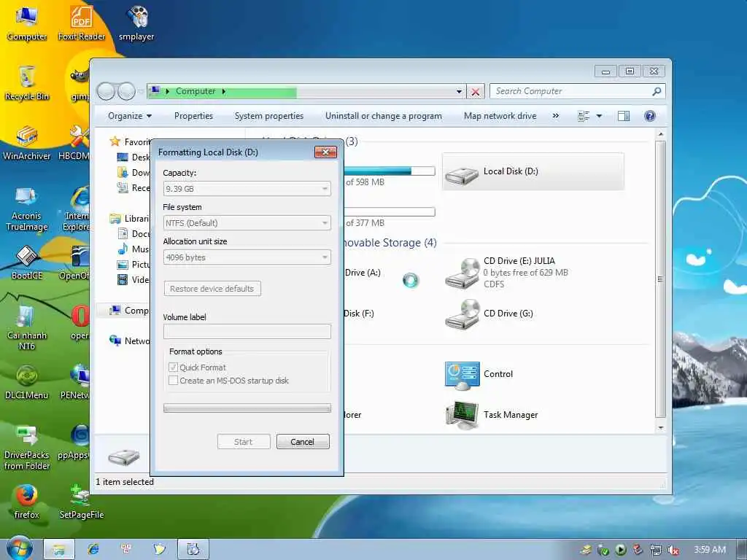Open Explorer help question mark icon
The image size is (747, 560).
(x=649, y=116)
